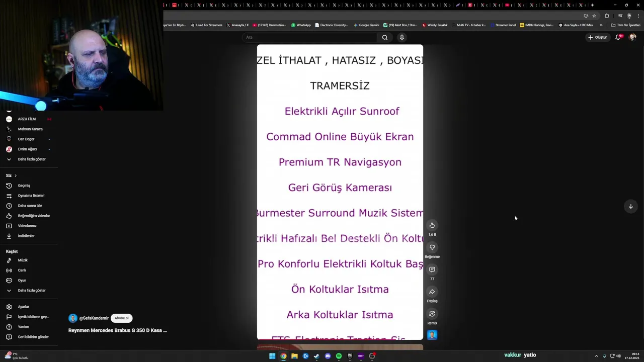Open the Streamer Panel bookmark
The image size is (644, 362).
point(503,25)
